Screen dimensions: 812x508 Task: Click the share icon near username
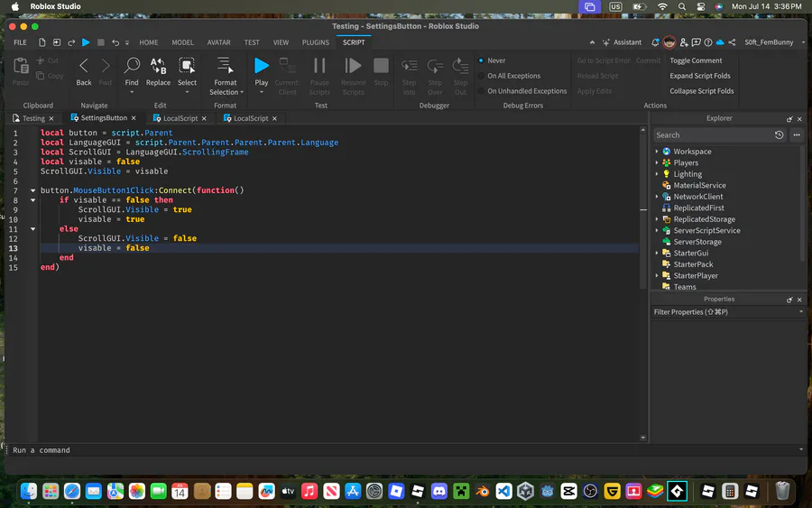tap(732, 42)
